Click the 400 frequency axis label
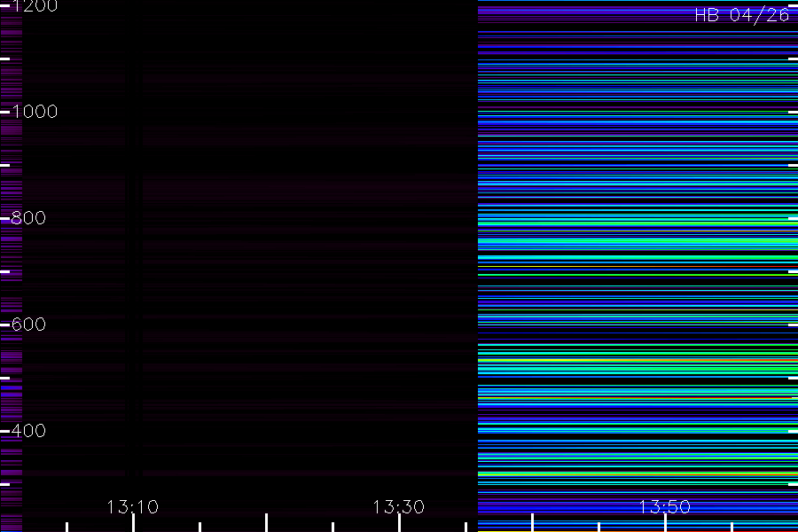This screenshot has width=798, height=532. point(29,431)
